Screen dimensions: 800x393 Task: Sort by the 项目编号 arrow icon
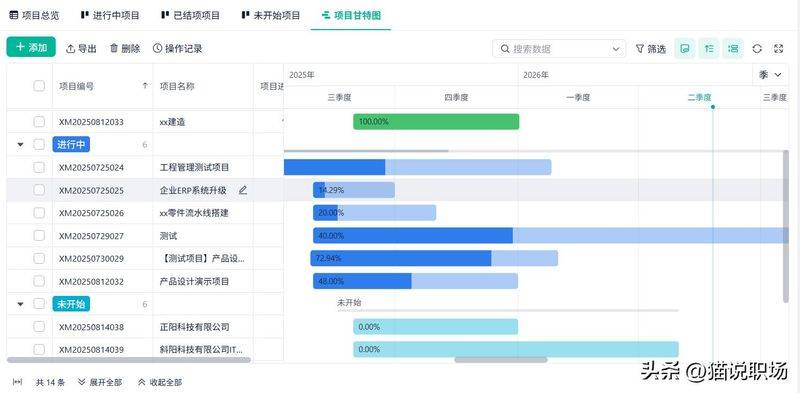point(145,86)
